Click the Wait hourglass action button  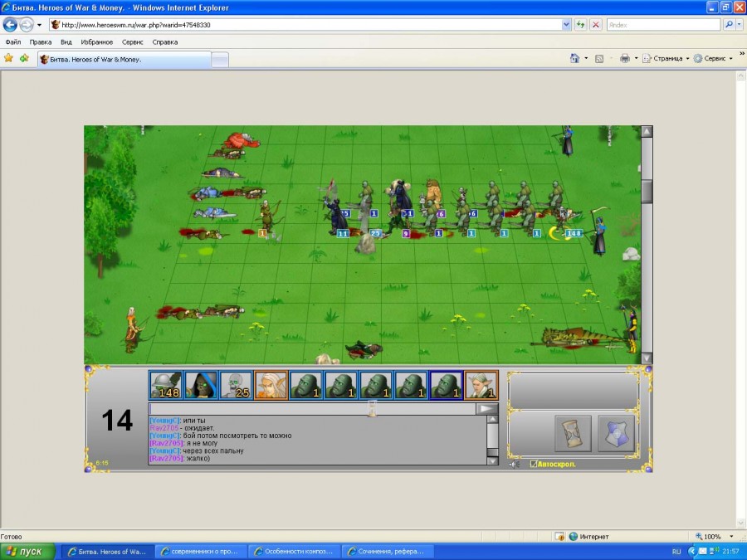(x=573, y=433)
